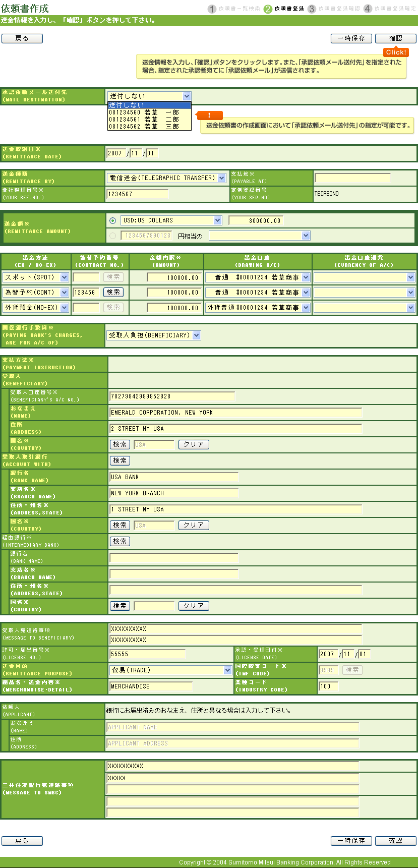Image resolution: width=418 pixels, height=868 pixels.
Task: Click the 戻る back button above the copyright footer
Action: click(x=22, y=841)
